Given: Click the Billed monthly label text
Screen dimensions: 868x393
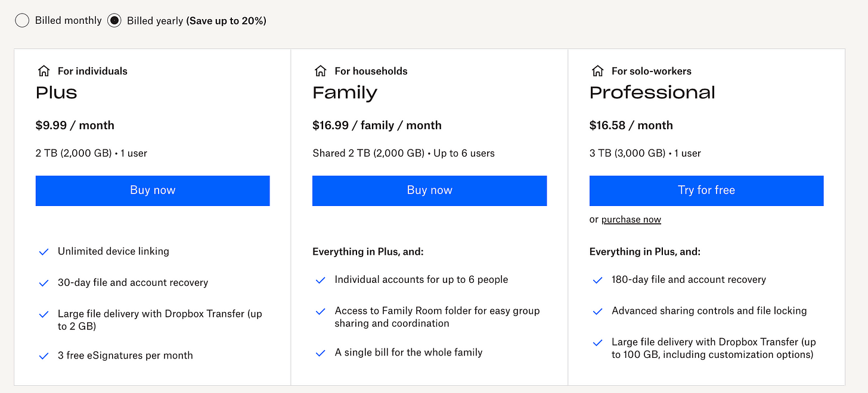Looking at the screenshot, I should 68,21.
